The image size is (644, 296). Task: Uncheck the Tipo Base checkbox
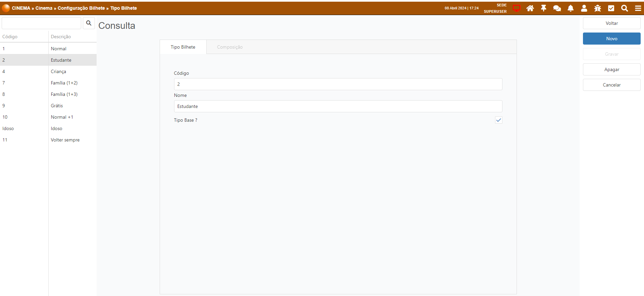point(499,120)
